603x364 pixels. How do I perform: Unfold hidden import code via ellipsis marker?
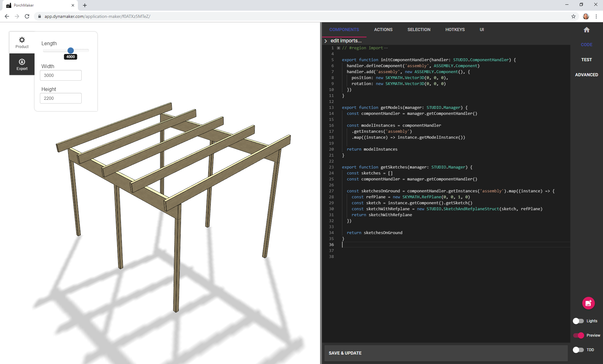pos(386,48)
